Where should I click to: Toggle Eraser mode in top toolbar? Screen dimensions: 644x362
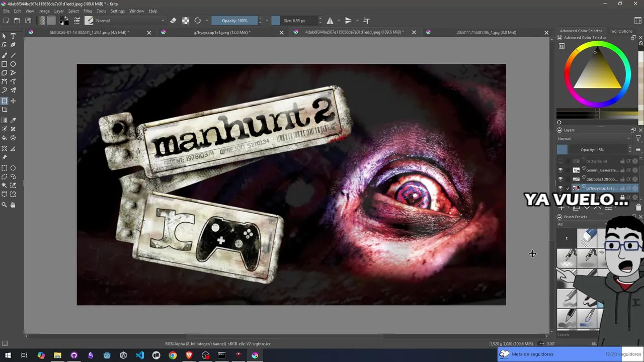(x=174, y=21)
